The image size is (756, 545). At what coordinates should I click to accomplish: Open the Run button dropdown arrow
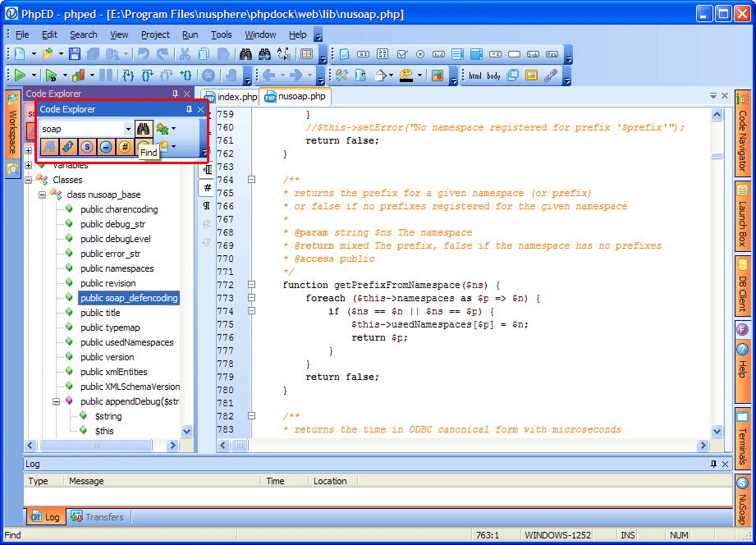tap(34, 76)
